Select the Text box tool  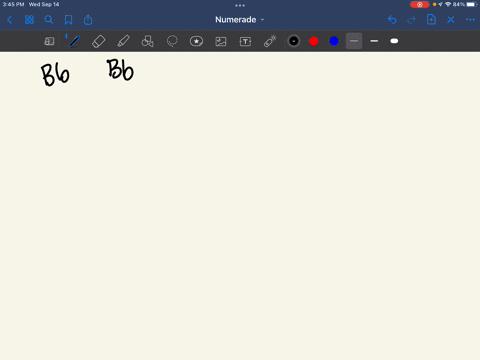245,41
